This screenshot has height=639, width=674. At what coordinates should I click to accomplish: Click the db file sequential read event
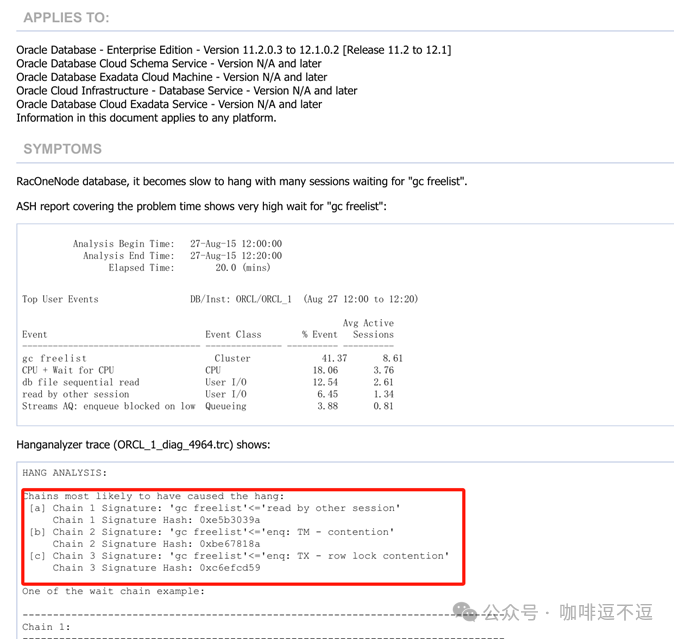81,382
